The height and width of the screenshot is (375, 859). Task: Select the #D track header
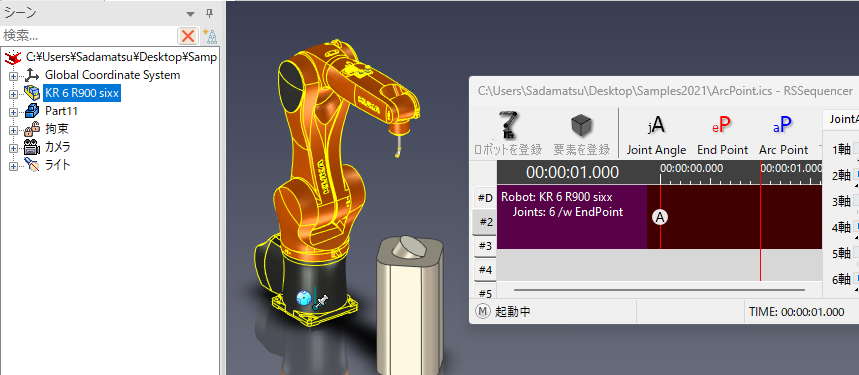click(484, 197)
